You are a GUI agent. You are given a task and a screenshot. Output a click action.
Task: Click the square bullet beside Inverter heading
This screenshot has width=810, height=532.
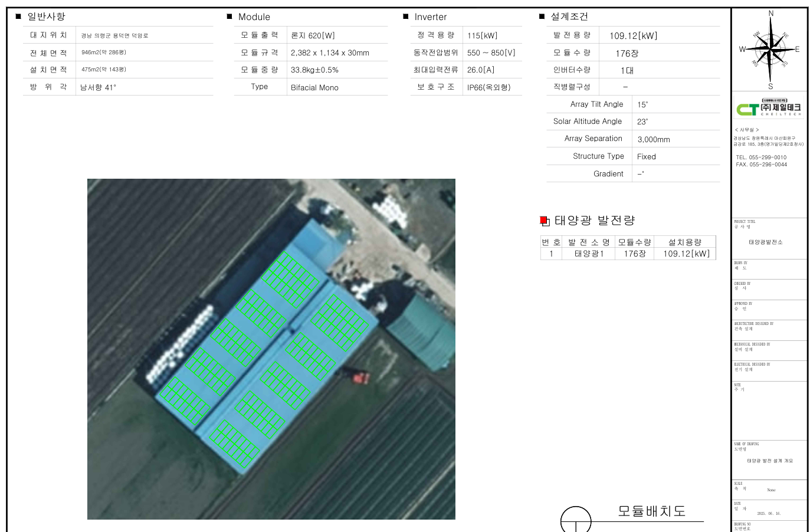tap(406, 17)
